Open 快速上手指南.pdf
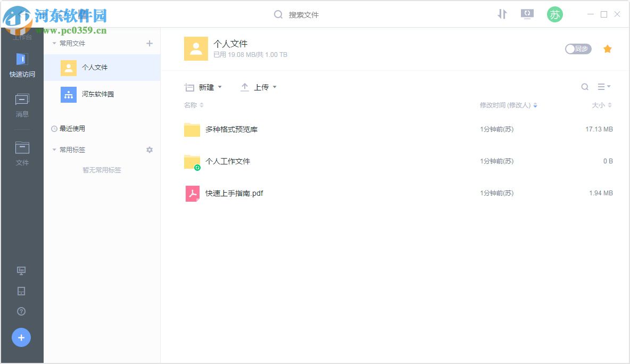This screenshot has height=364, width=630. 236,193
